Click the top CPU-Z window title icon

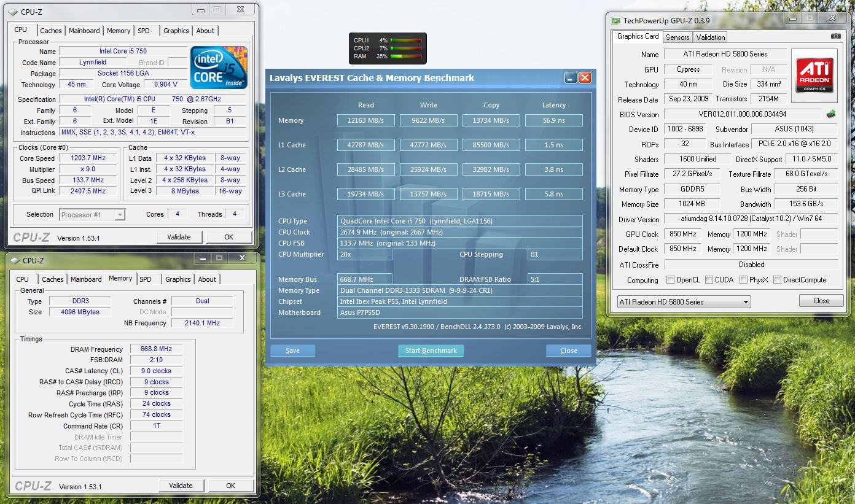(x=13, y=12)
